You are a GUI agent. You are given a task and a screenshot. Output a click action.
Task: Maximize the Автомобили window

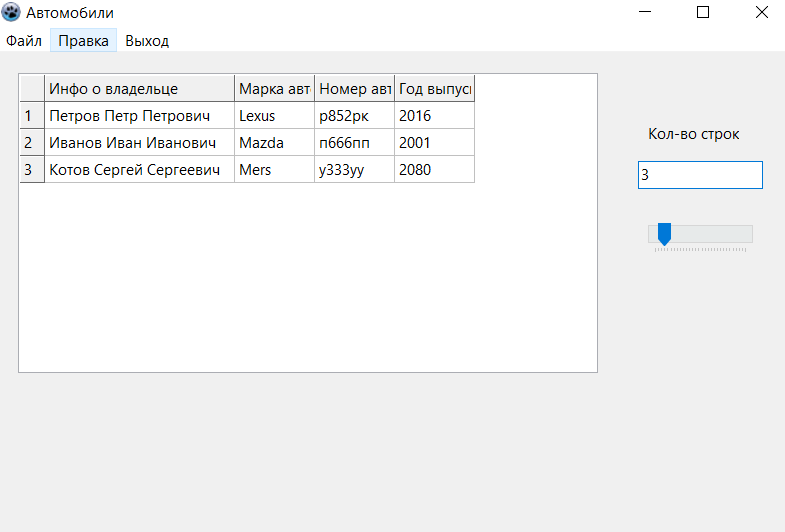[x=703, y=13]
